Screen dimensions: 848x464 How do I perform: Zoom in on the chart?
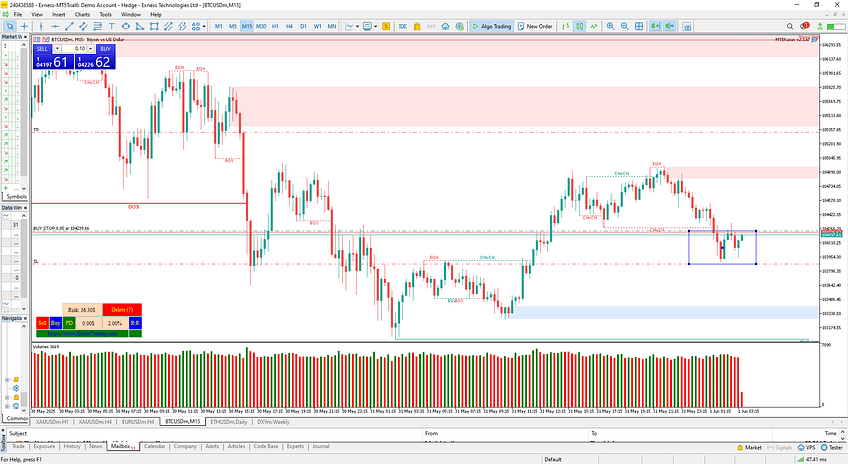point(610,26)
